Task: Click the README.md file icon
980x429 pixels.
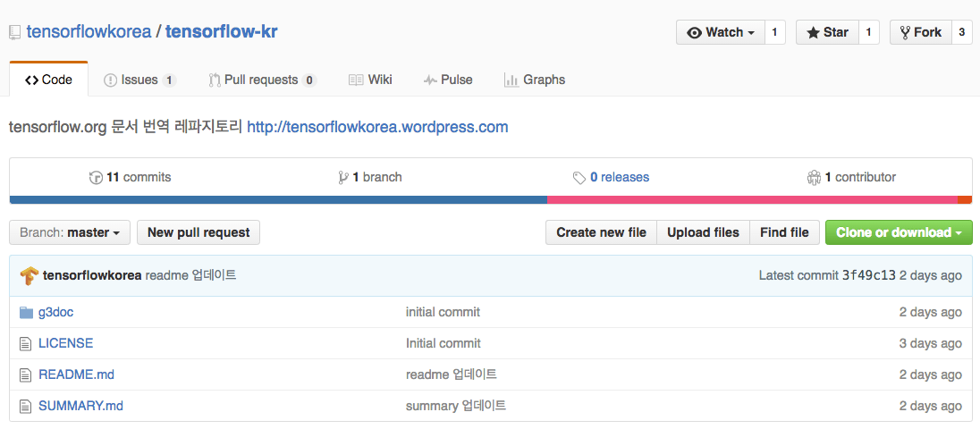Action: [x=26, y=374]
